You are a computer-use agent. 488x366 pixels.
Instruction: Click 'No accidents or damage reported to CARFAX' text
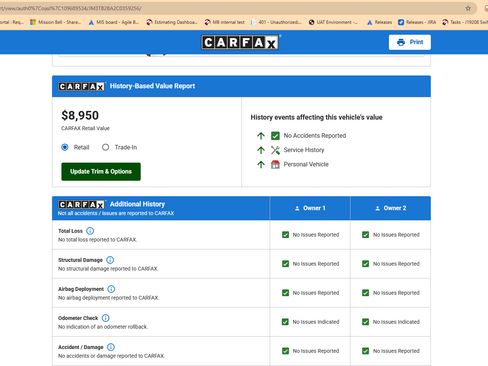click(111, 356)
